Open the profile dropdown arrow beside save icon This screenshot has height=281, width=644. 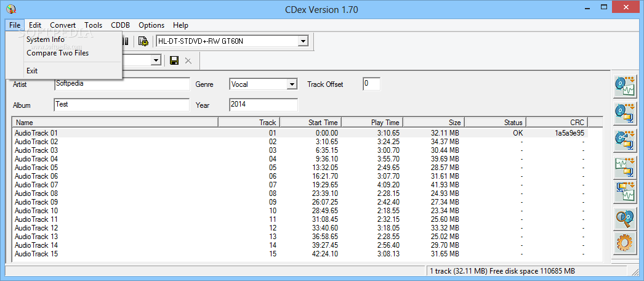156,61
